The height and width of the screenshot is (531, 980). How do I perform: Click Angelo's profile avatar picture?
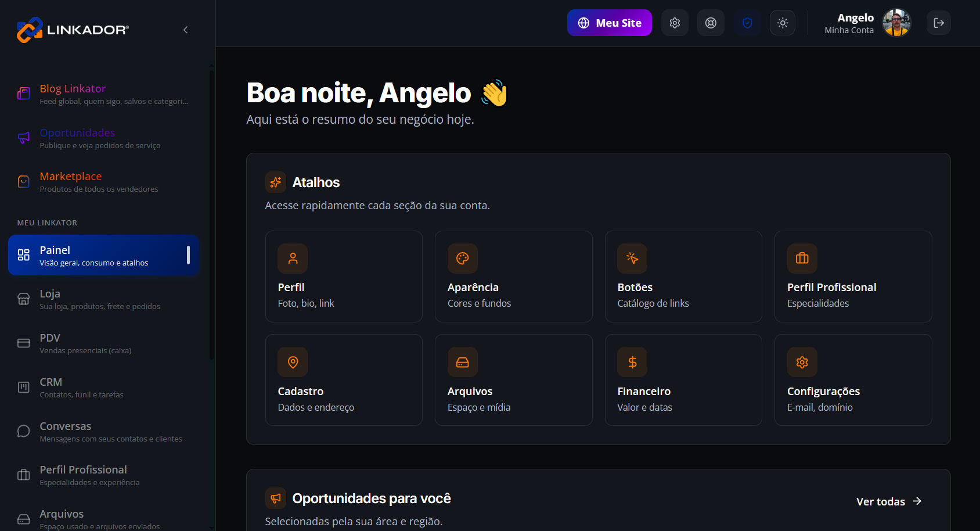pyautogui.click(x=896, y=23)
